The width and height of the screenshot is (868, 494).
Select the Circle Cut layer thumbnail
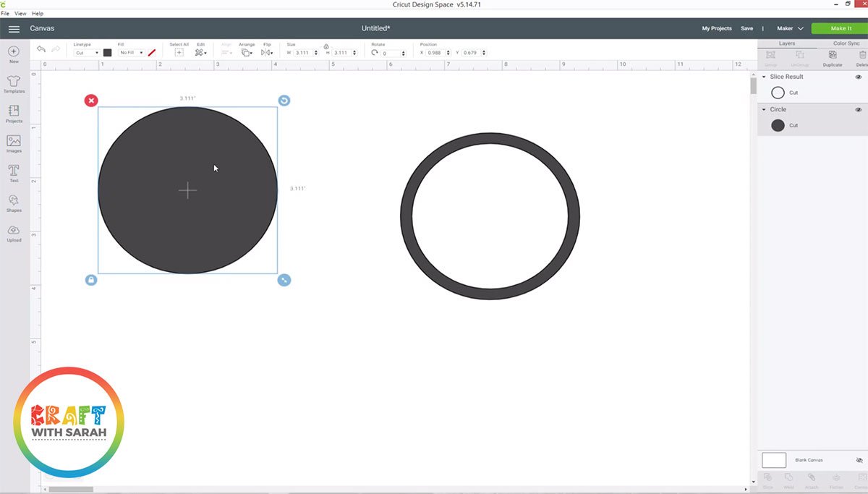pos(778,125)
